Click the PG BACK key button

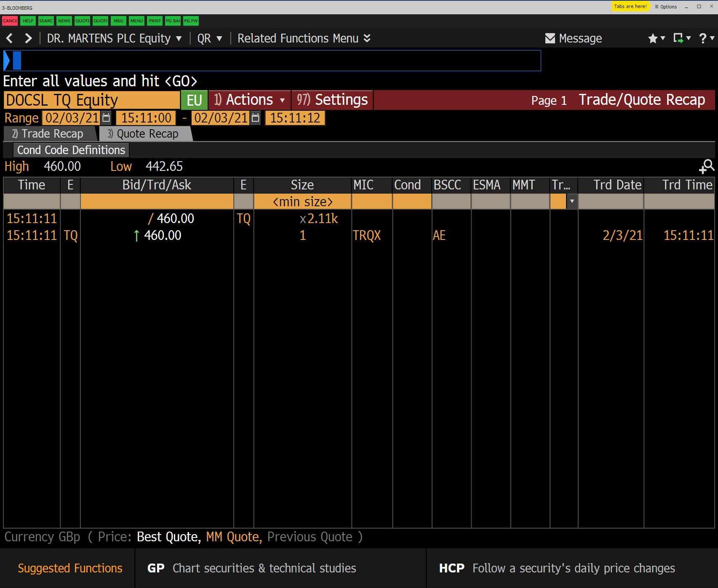pos(173,21)
